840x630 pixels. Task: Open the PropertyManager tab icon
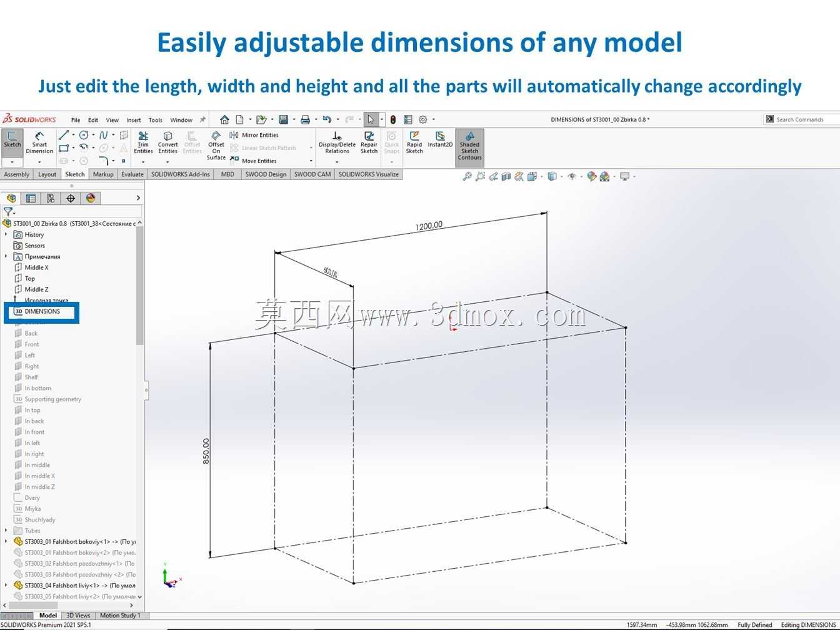31,198
